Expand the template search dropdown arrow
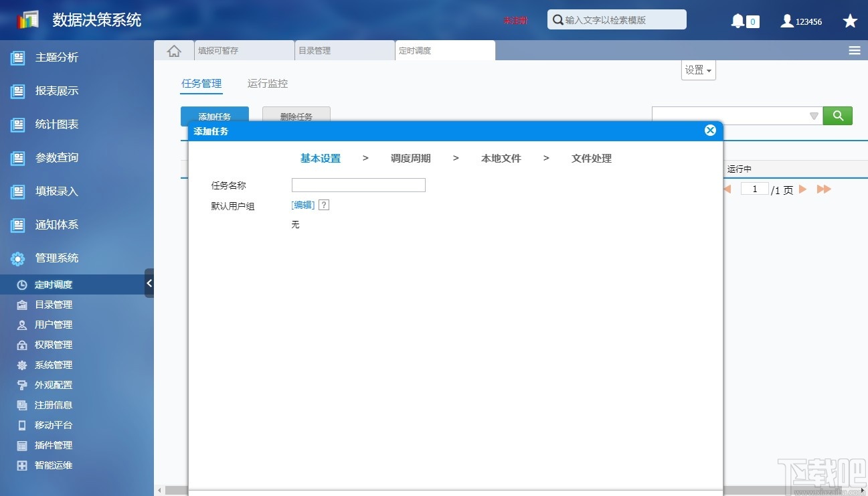The image size is (868, 496). click(x=814, y=115)
